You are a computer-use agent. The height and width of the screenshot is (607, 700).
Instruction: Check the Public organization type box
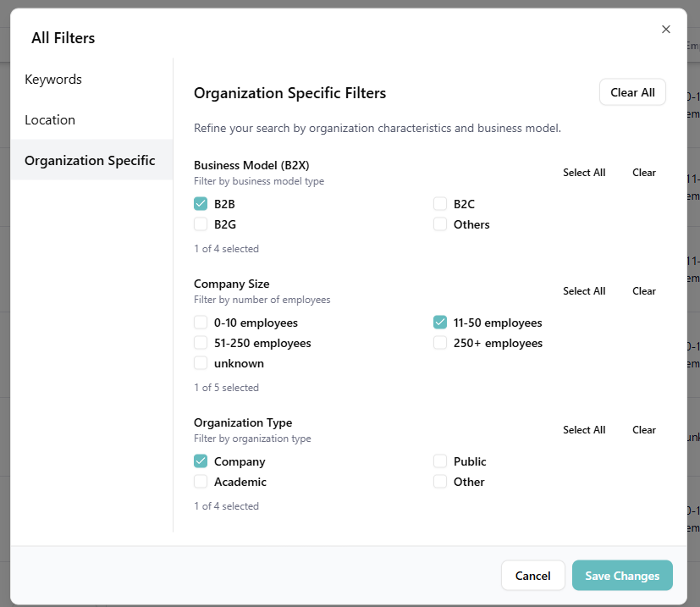[440, 461]
